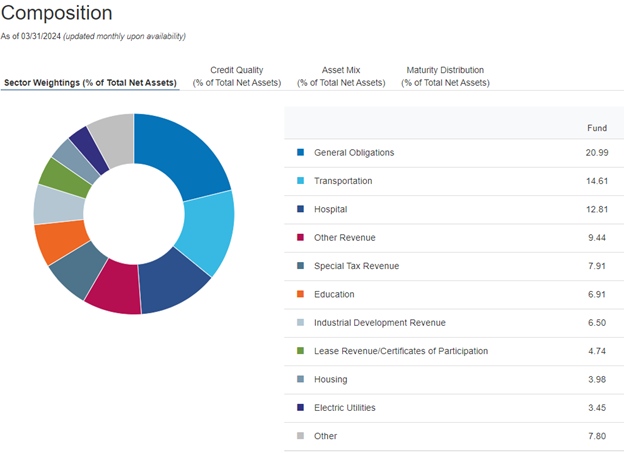The image size is (624, 453).
Task: Select the Electric Utilities legend color square
Action: coord(300,408)
